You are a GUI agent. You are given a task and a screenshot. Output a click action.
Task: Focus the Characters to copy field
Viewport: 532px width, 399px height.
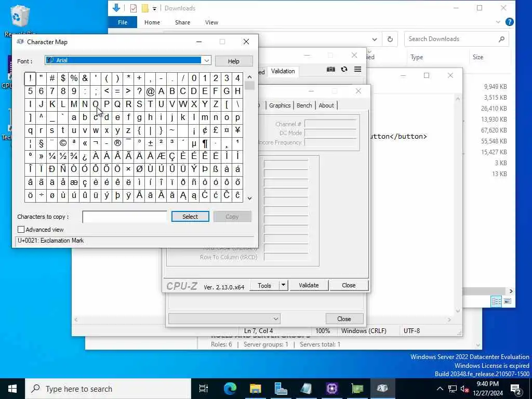tap(125, 217)
